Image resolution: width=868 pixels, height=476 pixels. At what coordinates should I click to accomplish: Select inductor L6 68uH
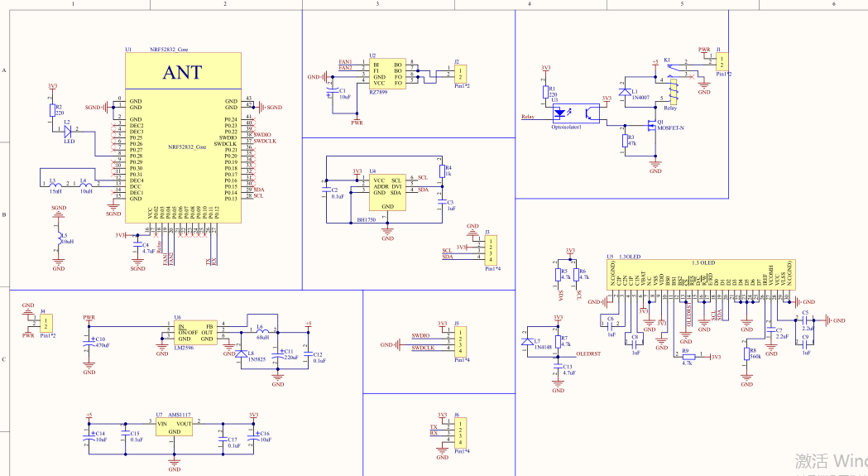[x=261, y=332]
